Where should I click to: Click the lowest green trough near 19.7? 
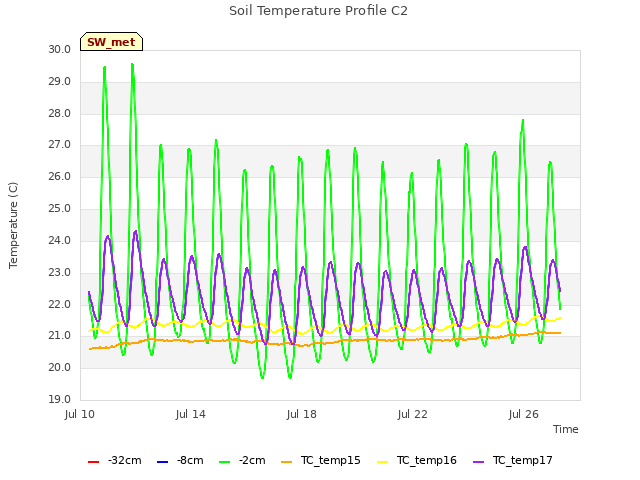click(x=262, y=378)
